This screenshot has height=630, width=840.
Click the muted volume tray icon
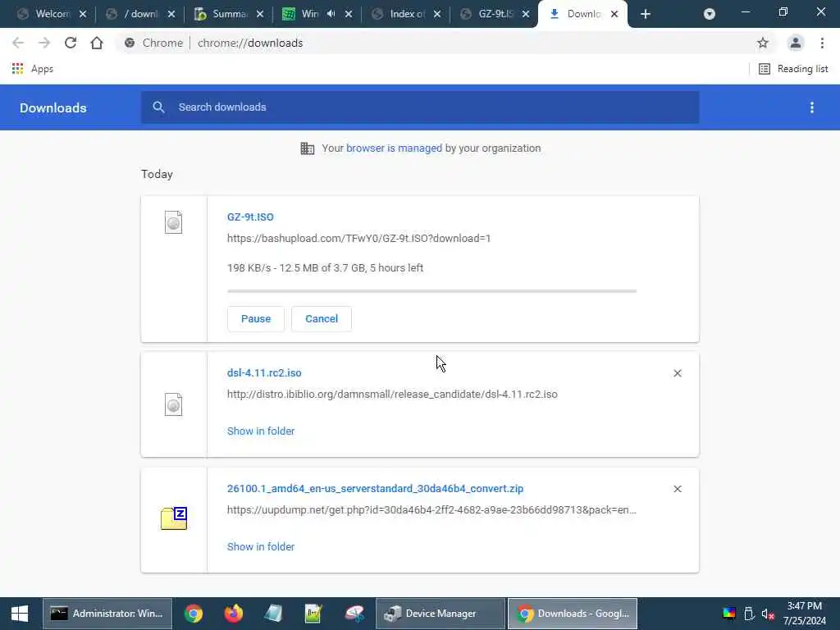(768, 614)
